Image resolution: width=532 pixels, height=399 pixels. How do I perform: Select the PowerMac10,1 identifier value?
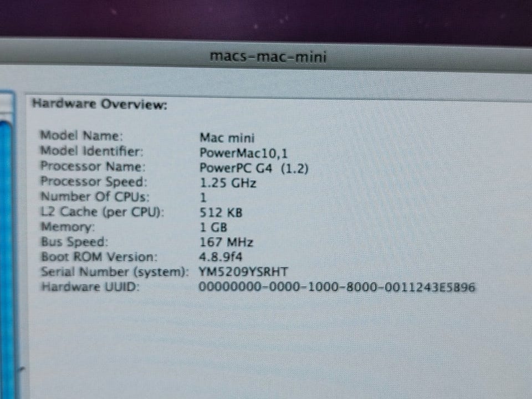[243, 153]
